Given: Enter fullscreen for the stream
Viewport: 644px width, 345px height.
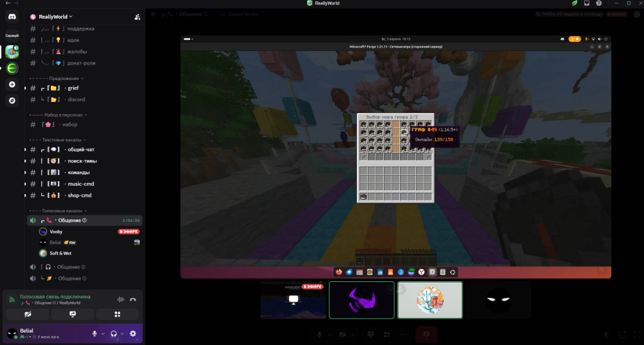Looking at the screenshot, I should tap(637, 335).
